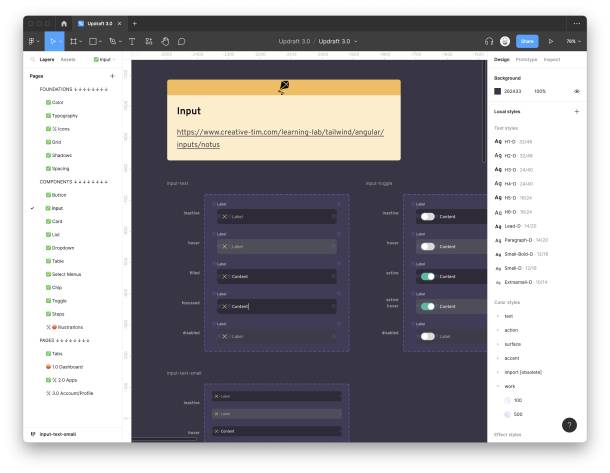Toggle the hover state toggle switch
Screen dimensions: 610x473
(428, 246)
